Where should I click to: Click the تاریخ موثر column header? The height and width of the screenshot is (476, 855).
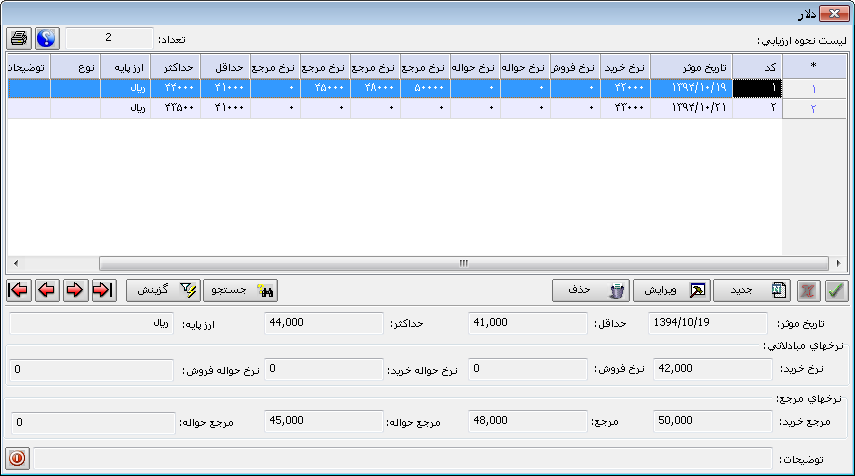point(691,67)
